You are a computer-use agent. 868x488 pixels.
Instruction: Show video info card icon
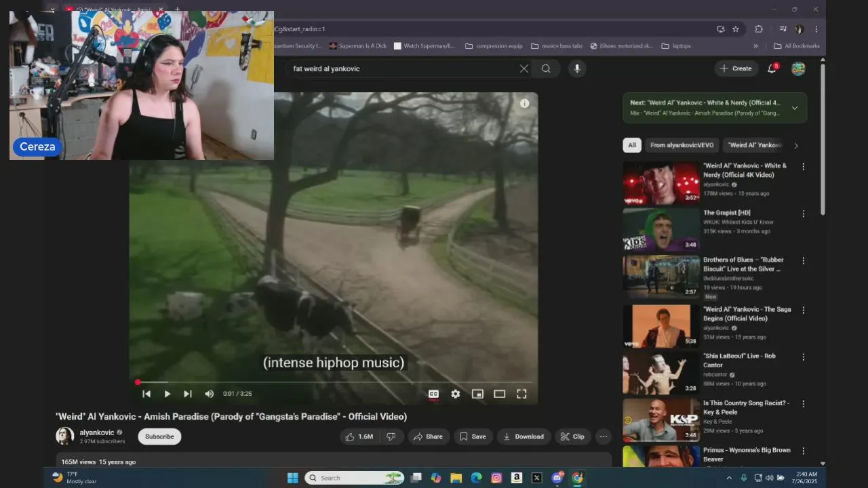tap(524, 104)
